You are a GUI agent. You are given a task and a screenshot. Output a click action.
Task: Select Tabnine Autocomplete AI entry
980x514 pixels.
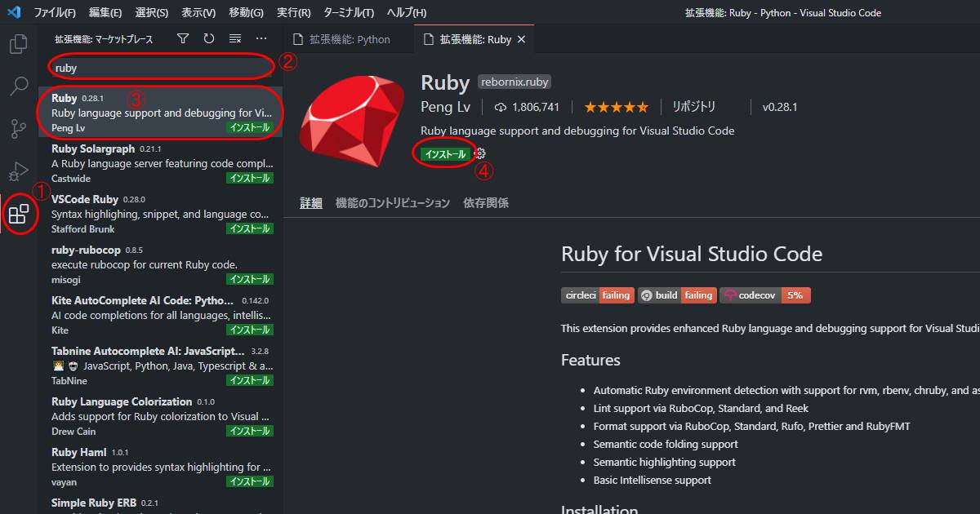pyautogui.click(x=160, y=366)
